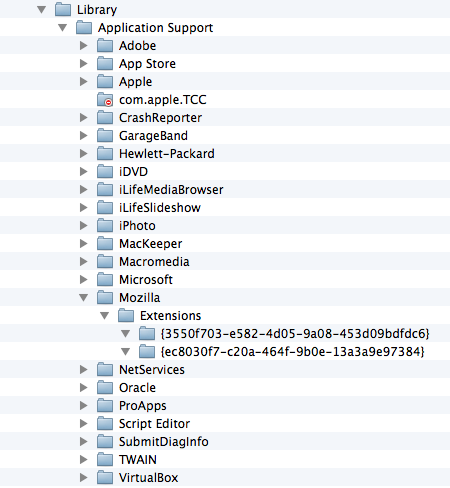Click the Oracle folder icon
Image resolution: width=450 pixels, height=488 pixels.
tap(105, 387)
